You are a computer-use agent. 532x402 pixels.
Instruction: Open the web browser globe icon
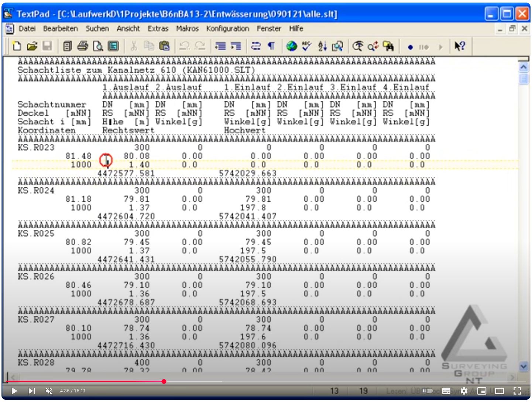pos(291,46)
